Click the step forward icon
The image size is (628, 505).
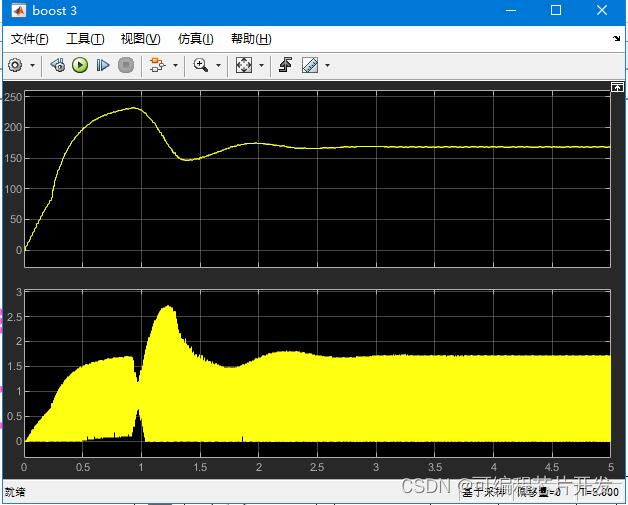pos(103,65)
